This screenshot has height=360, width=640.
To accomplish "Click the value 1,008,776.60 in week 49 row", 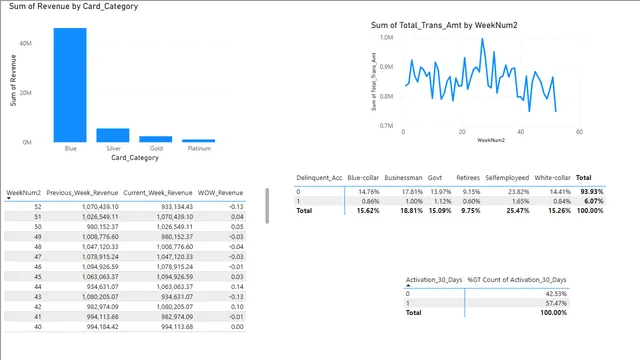I will [x=100, y=237].
